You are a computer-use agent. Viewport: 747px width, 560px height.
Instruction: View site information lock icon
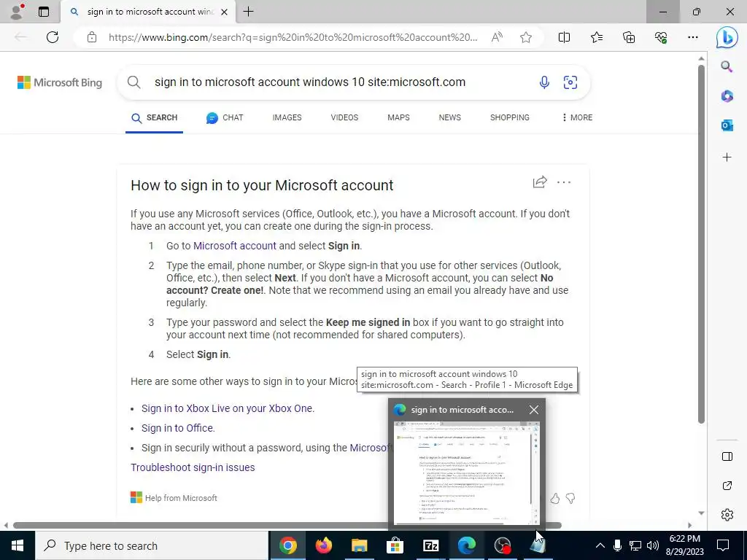(92, 37)
